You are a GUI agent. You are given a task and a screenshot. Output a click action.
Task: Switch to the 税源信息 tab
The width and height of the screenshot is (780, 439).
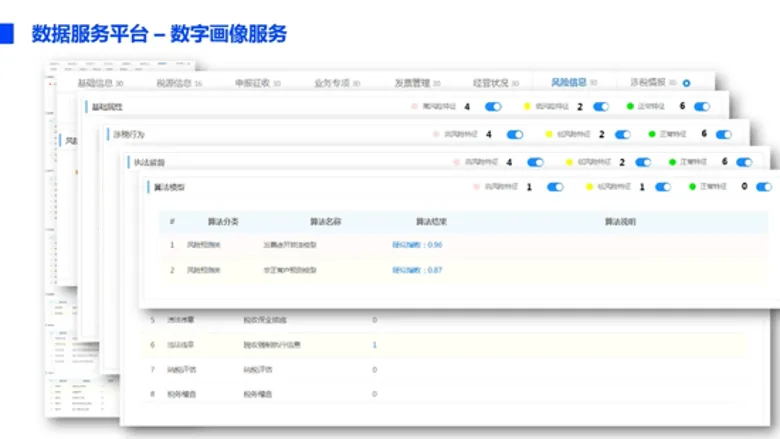point(179,83)
